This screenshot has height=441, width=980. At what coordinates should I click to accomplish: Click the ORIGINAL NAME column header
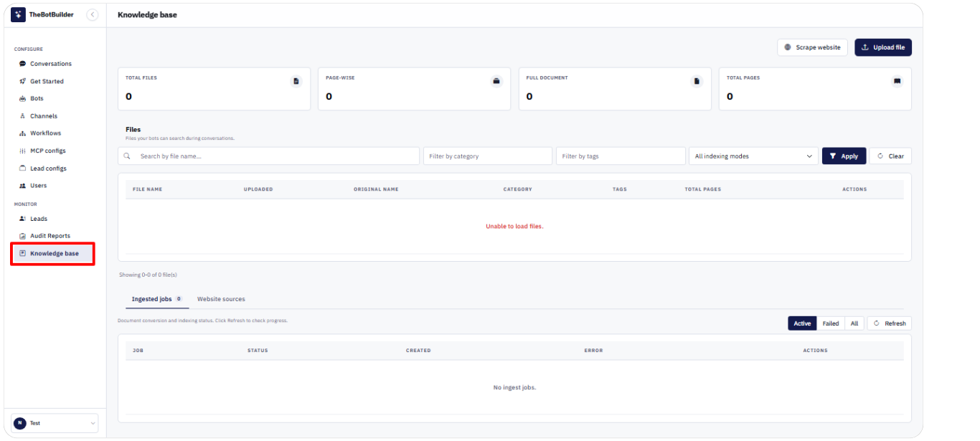click(x=376, y=189)
